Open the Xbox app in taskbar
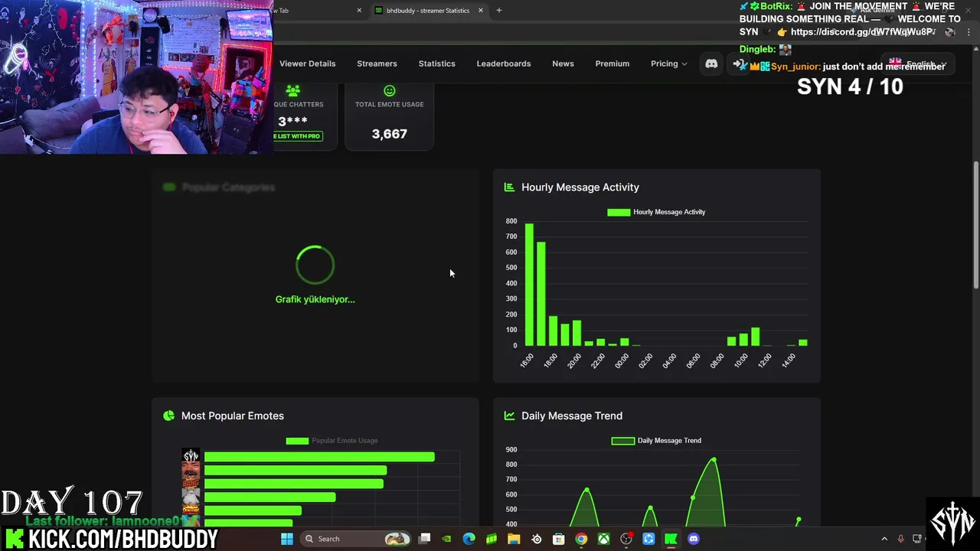Viewport: 980px width, 551px height. (x=604, y=539)
